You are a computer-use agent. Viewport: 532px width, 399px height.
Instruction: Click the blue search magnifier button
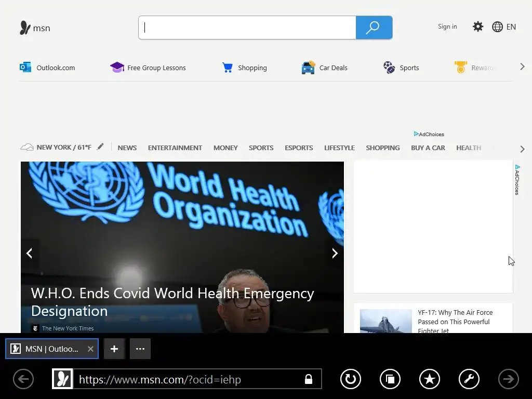tap(374, 28)
